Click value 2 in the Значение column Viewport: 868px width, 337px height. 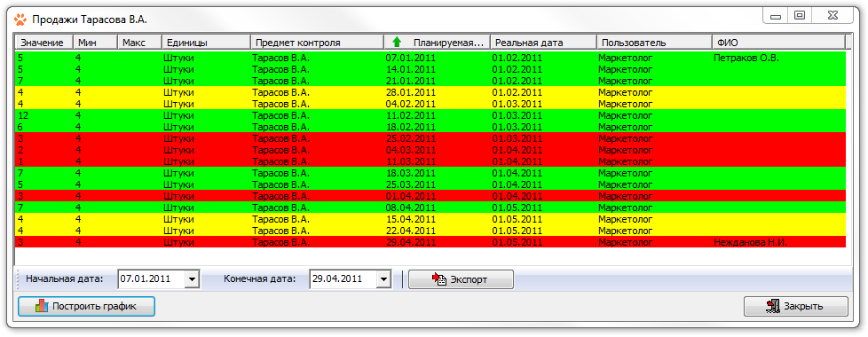click(20, 150)
